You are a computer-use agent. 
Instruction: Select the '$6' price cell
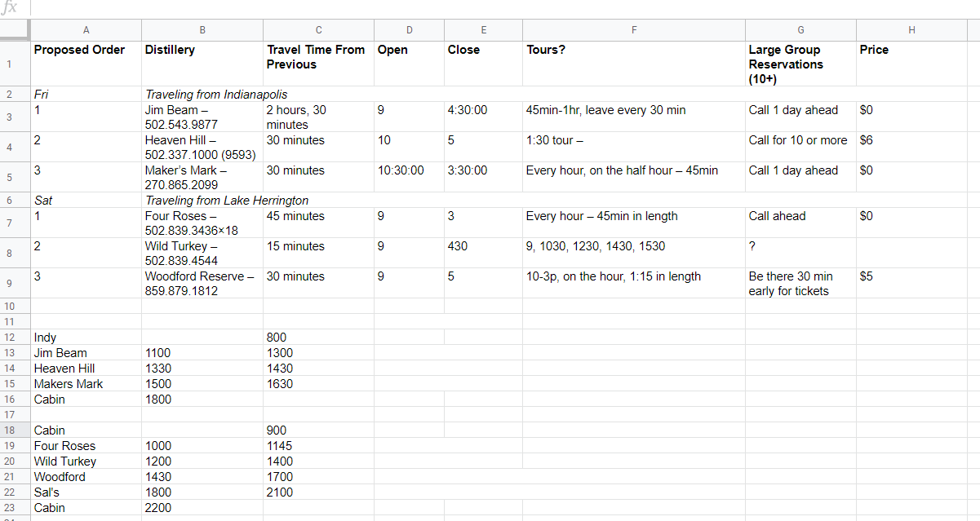(912, 148)
